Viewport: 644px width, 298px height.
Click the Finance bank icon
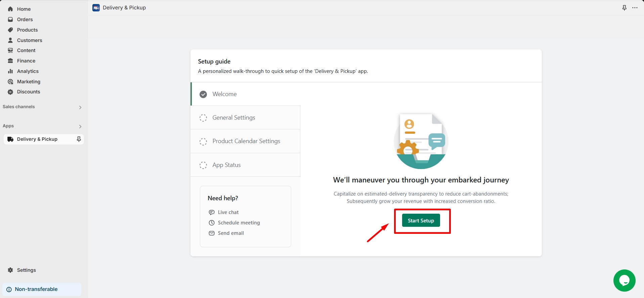point(10,61)
